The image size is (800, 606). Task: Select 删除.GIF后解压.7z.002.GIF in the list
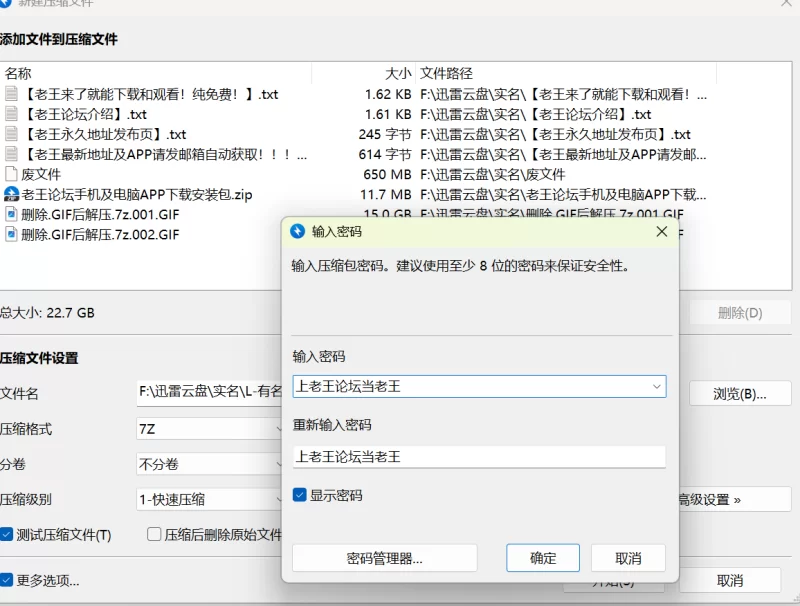click(x=101, y=234)
